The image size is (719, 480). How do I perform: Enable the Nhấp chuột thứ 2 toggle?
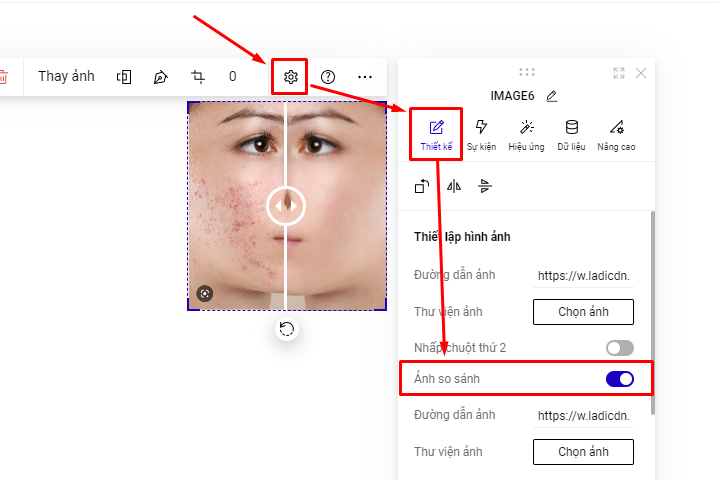tap(619, 348)
